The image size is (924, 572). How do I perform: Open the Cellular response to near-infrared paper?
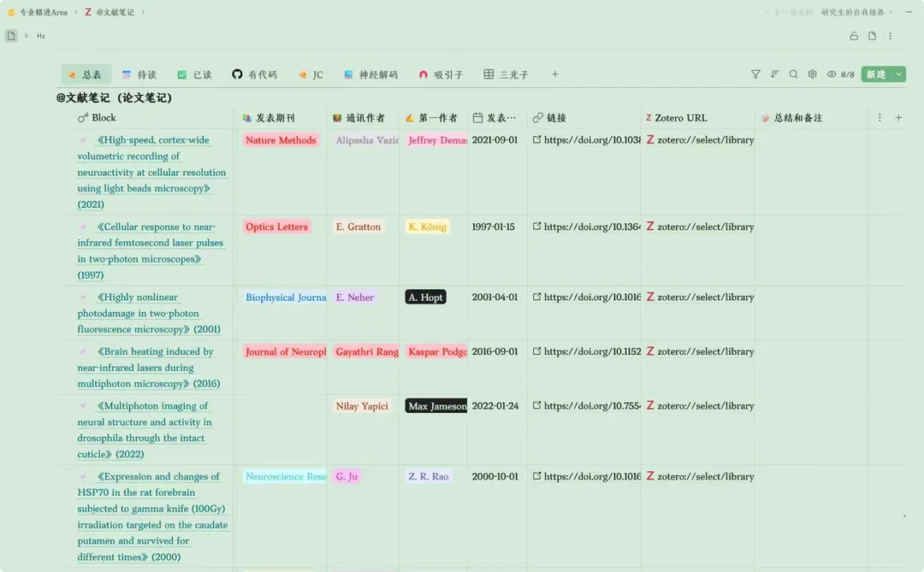click(x=151, y=251)
